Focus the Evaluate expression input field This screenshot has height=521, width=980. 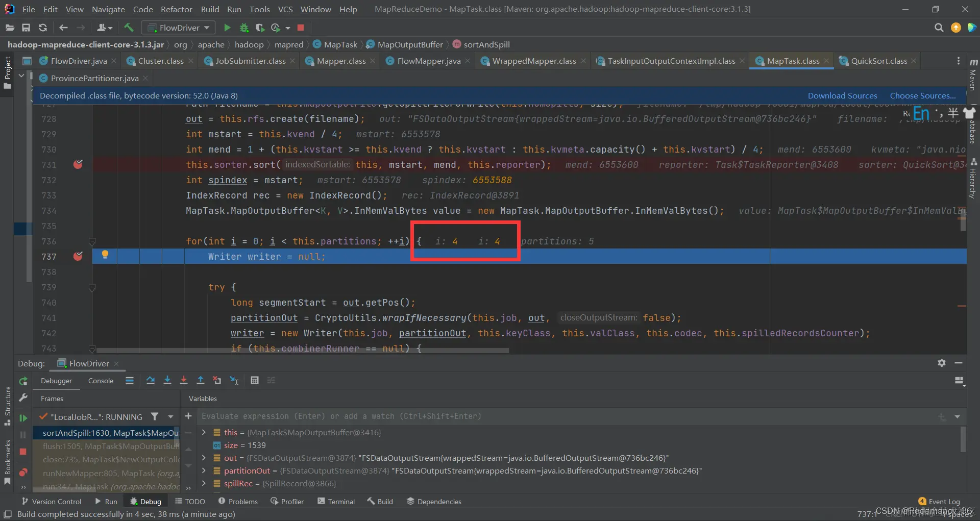[x=567, y=416]
